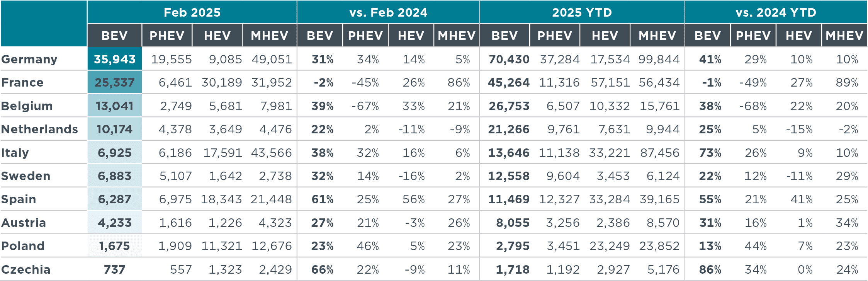Click France's 57,151 YTD HEV value
The image size is (868, 281).
[610, 82]
